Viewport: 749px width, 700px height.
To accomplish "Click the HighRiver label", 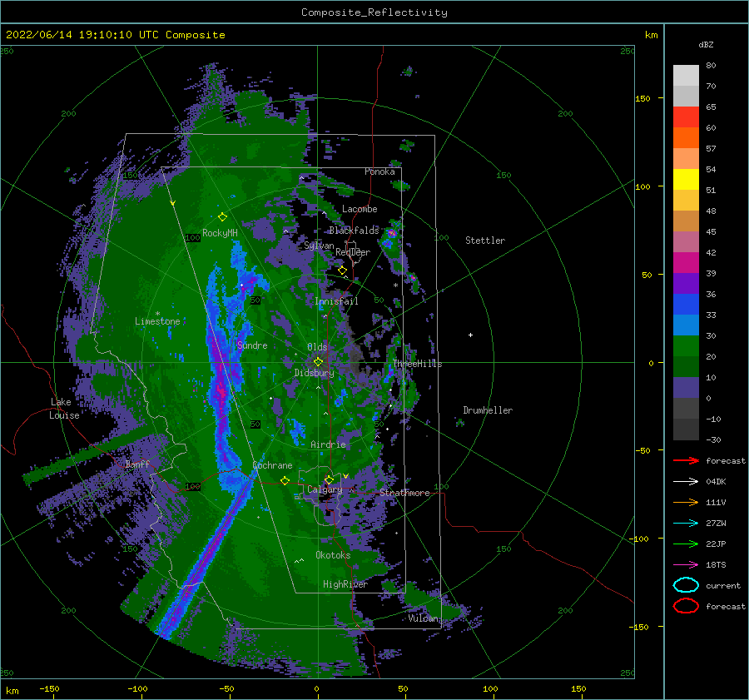I will (x=345, y=584).
